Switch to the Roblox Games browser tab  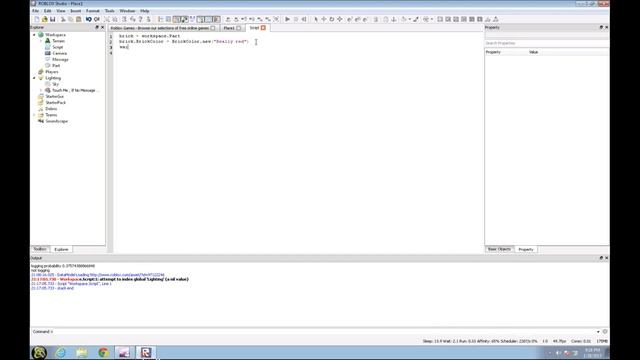(162, 28)
